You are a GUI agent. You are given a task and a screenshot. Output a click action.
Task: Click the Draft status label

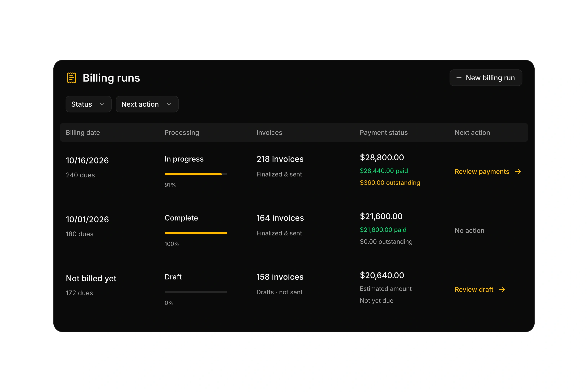(173, 277)
